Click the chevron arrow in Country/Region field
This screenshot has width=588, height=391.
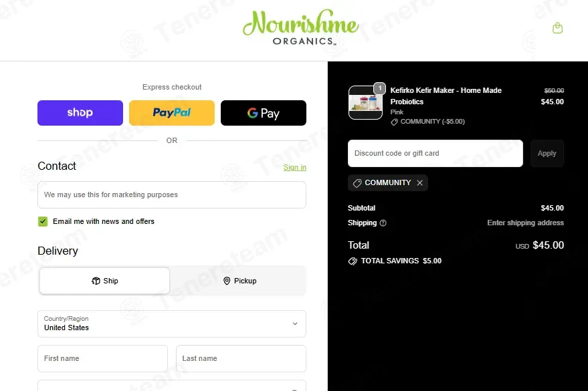tap(295, 323)
